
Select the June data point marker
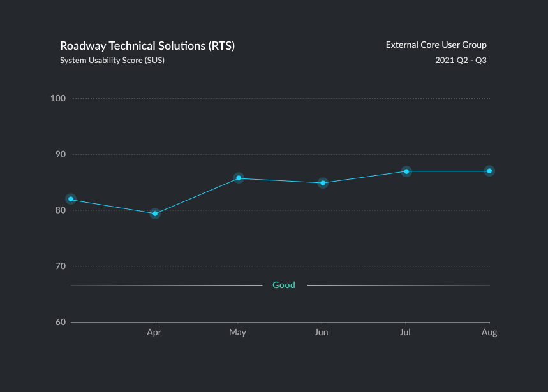pyautogui.click(x=323, y=183)
